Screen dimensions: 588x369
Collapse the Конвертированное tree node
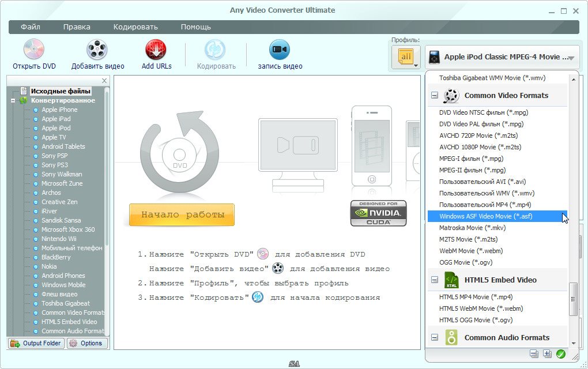(x=13, y=100)
